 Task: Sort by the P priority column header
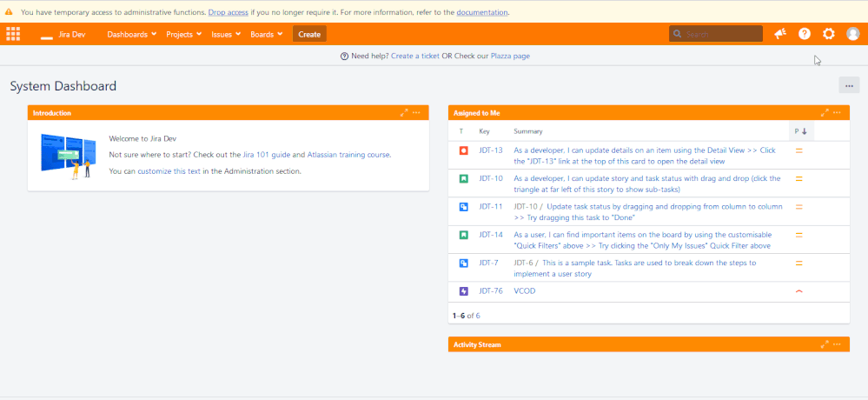tap(801, 131)
